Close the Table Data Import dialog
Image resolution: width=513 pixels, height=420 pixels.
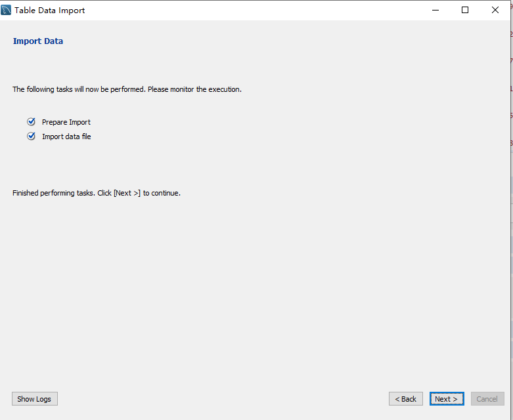(495, 10)
